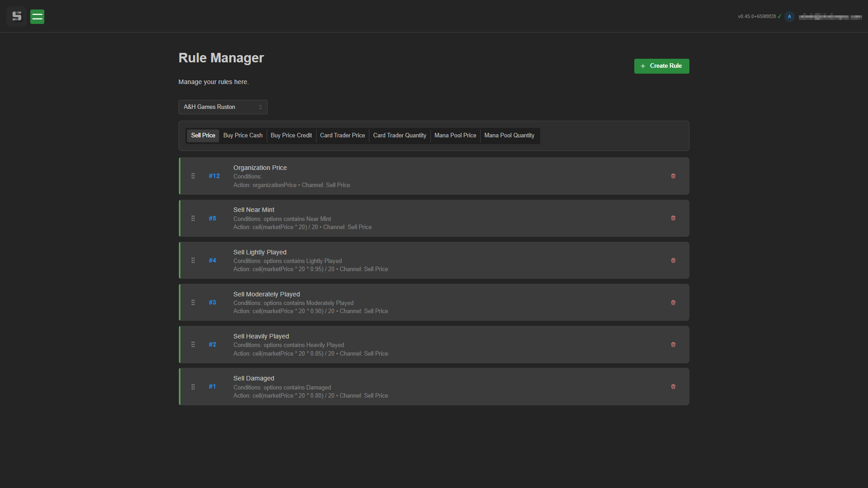Remove the Sell Heavily Played rule
Screen dimensions: 868x488
[673, 345]
